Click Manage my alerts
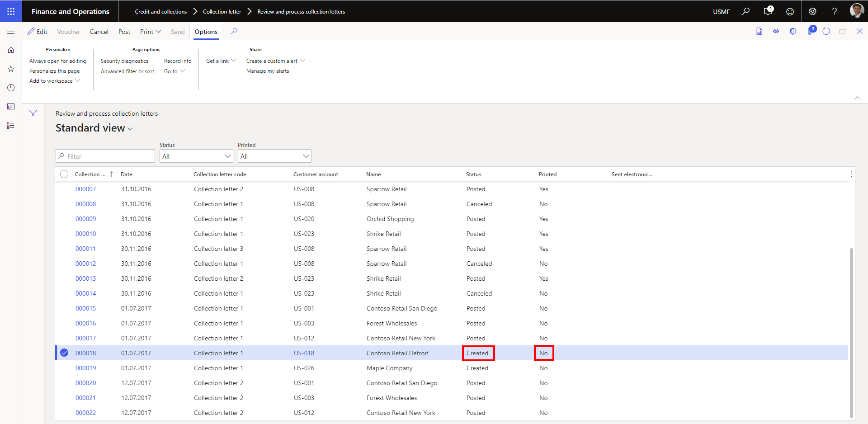This screenshot has height=424, width=868. pos(268,71)
